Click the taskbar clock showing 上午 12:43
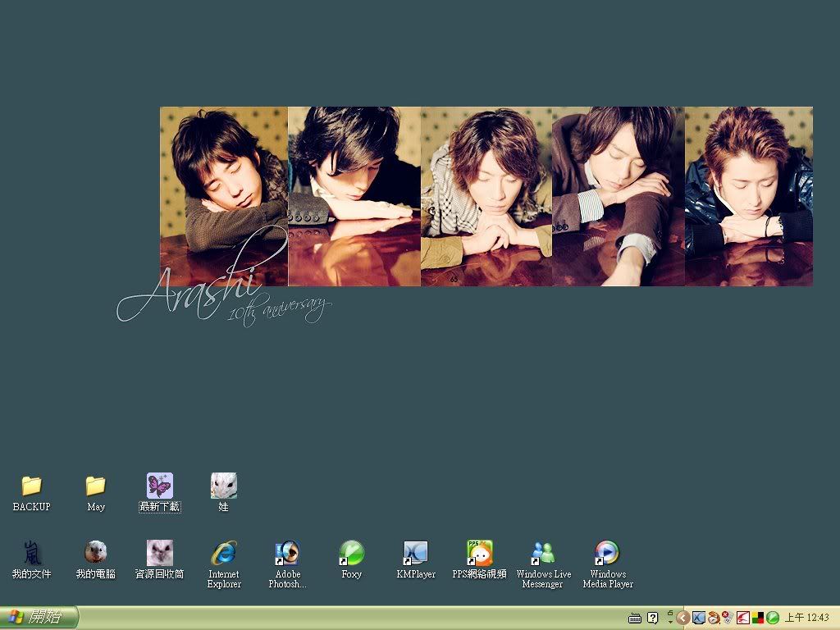 click(x=807, y=618)
